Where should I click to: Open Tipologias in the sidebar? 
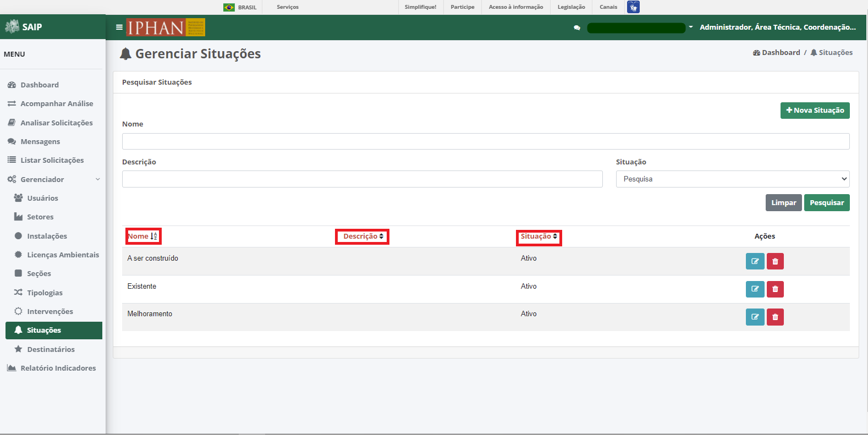(x=45, y=293)
